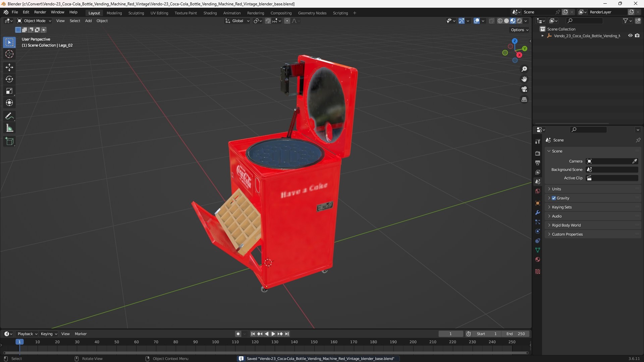Click the zoom view magnifier icon
The image size is (644, 362).
[x=524, y=69]
